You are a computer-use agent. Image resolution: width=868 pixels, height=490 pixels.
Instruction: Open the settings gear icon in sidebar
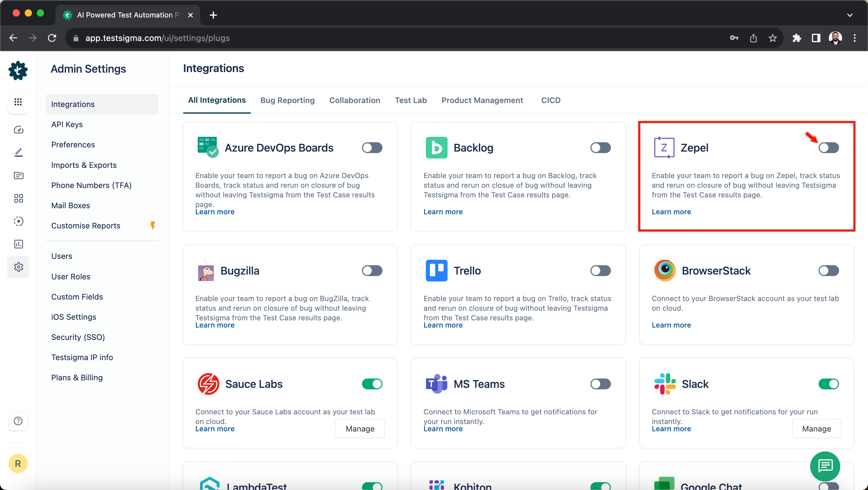coord(18,267)
